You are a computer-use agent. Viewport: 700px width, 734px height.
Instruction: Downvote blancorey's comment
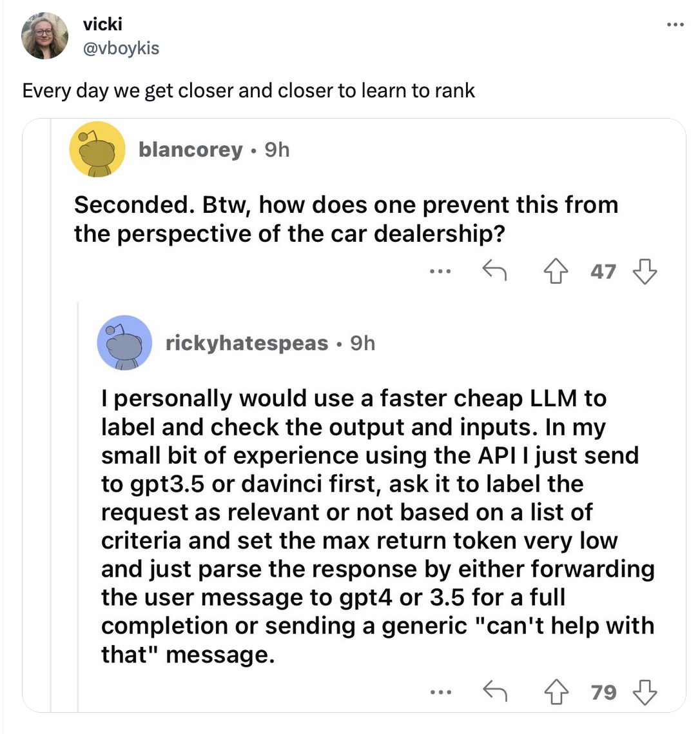[x=645, y=272]
